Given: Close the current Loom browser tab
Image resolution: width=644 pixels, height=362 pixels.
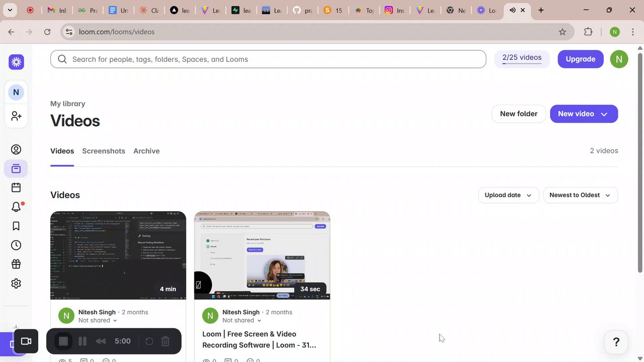Looking at the screenshot, I should tap(523, 10).
